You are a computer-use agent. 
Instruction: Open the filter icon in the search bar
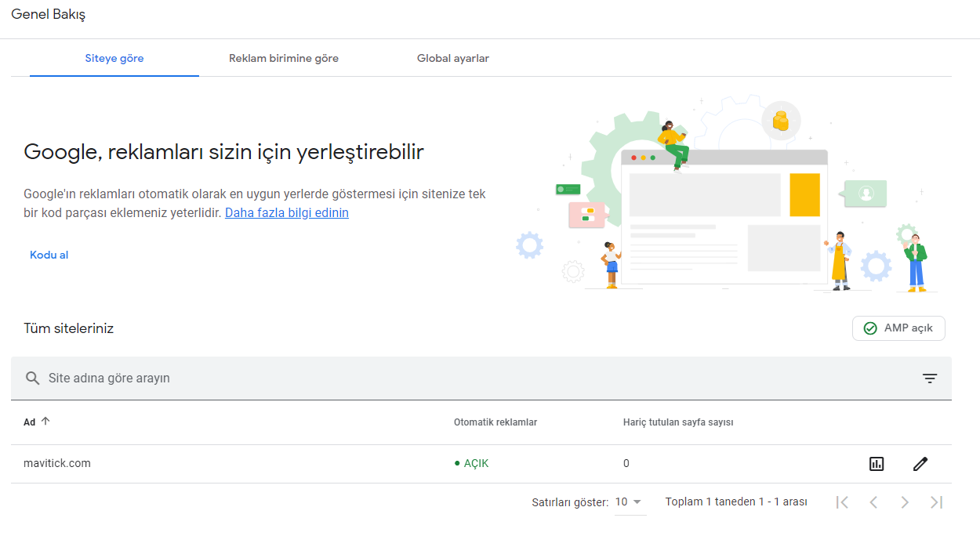[930, 378]
